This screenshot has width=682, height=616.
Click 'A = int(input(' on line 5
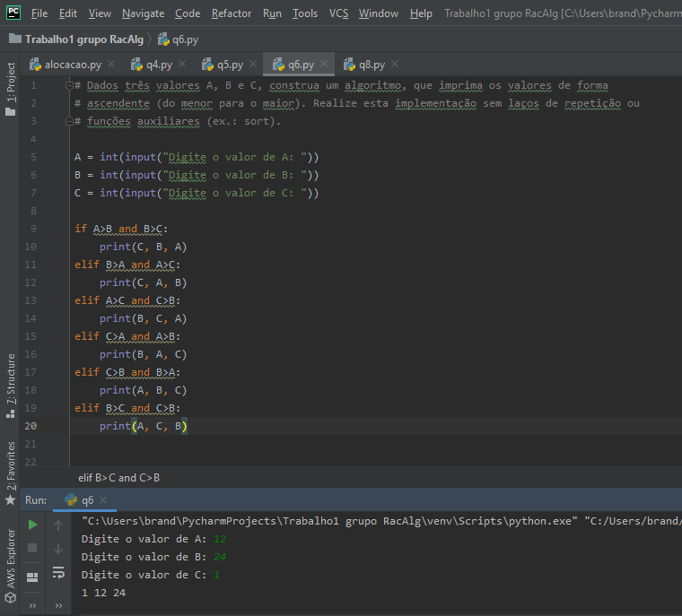pyautogui.click(x=118, y=157)
